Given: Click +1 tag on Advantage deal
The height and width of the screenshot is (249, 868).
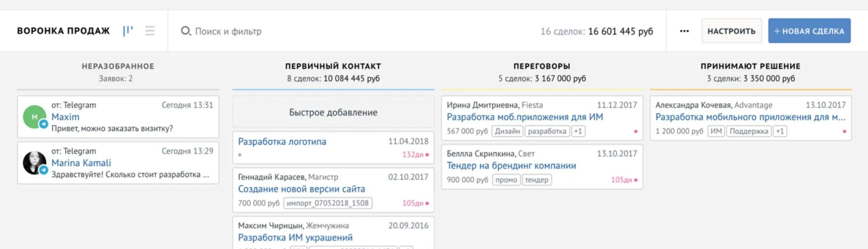Looking at the screenshot, I should coord(780,131).
